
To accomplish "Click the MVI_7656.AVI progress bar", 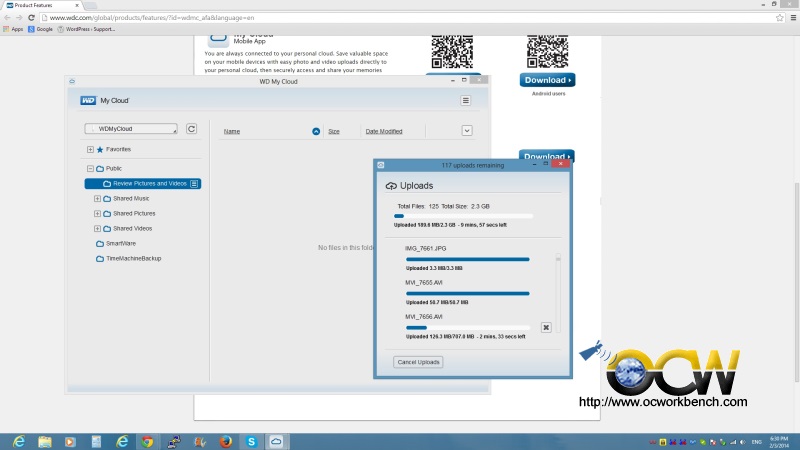I will click(x=467, y=328).
